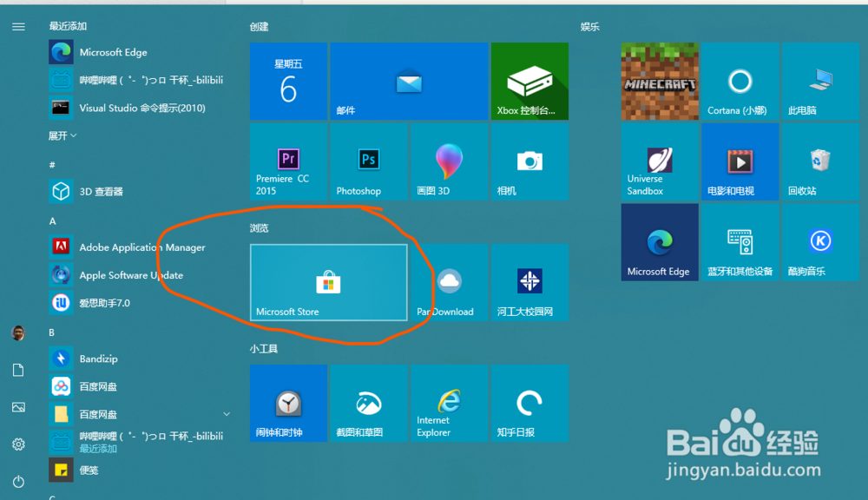The image size is (868, 500).
Task: Open the 百度网盘 folder entry
Action: tap(140, 414)
